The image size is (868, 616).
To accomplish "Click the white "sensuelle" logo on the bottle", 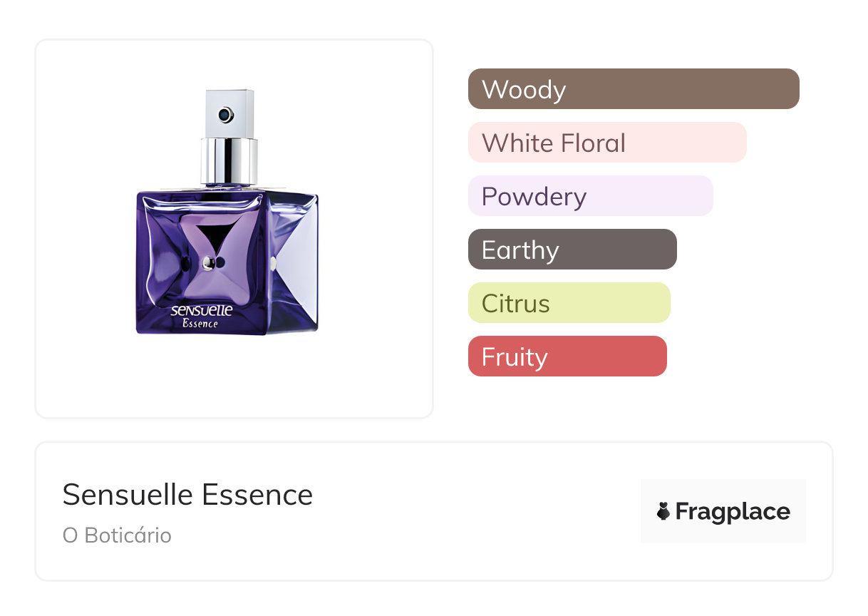I will click(x=202, y=311).
